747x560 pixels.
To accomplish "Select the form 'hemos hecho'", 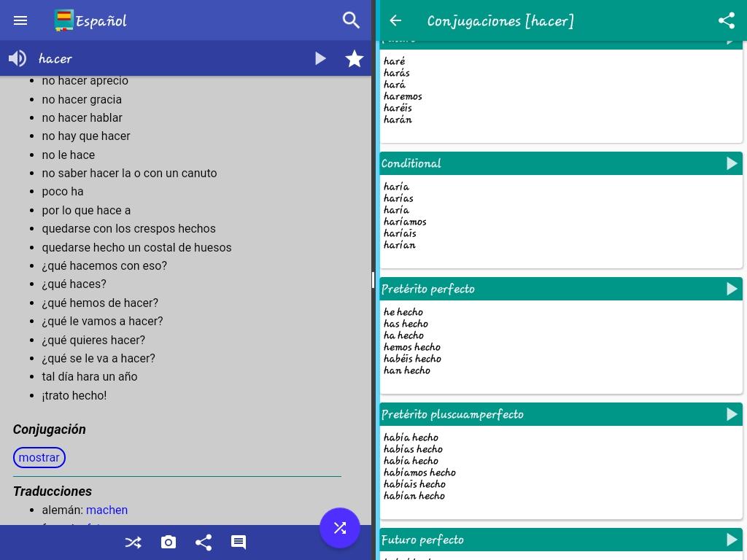I will point(412,347).
